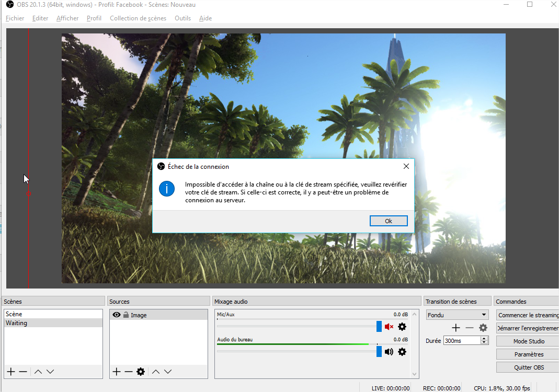
Task: Open Paramètres settings
Action: click(x=528, y=354)
